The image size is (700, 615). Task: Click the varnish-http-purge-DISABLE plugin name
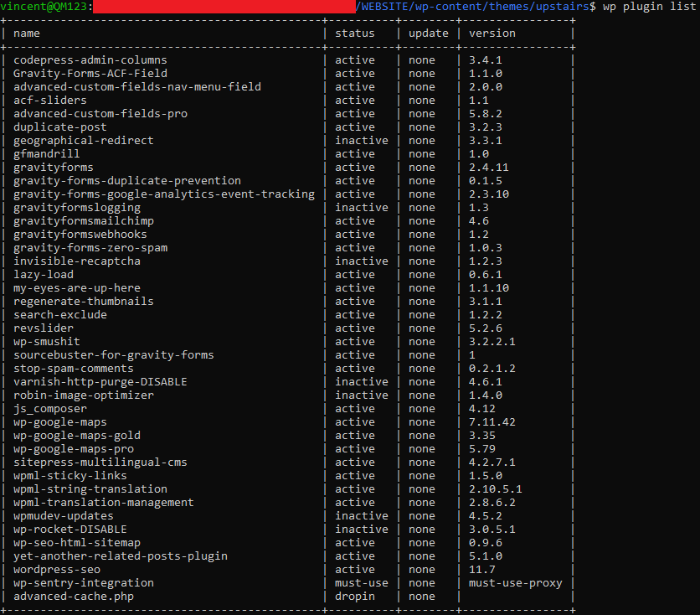(x=100, y=382)
